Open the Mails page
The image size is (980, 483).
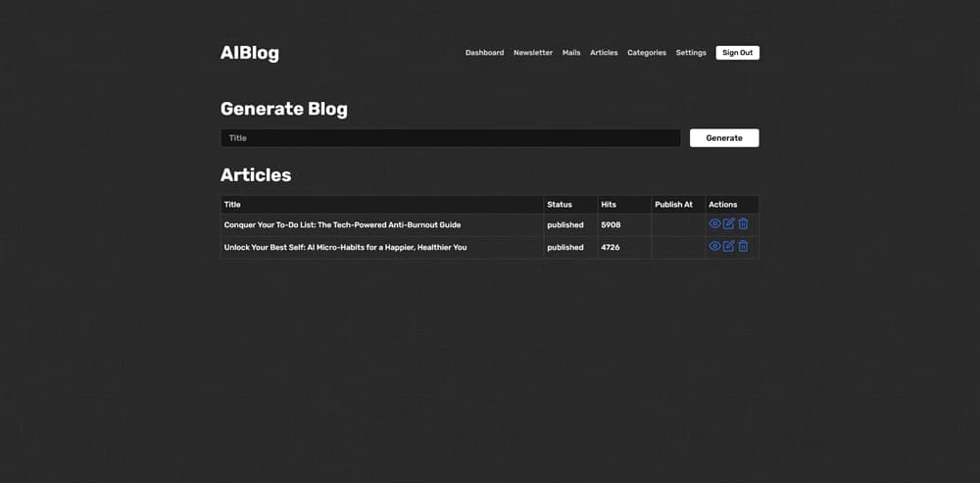571,53
